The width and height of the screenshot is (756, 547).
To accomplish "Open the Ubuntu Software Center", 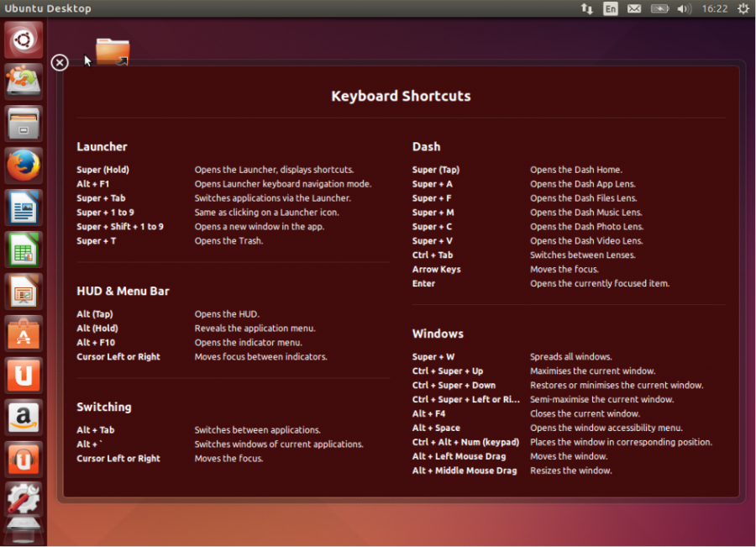I will [x=23, y=334].
